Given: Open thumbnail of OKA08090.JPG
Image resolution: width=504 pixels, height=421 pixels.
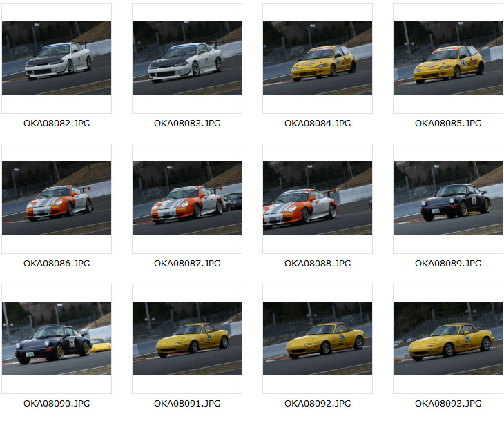Looking at the screenshot, I should pos(57,338).
